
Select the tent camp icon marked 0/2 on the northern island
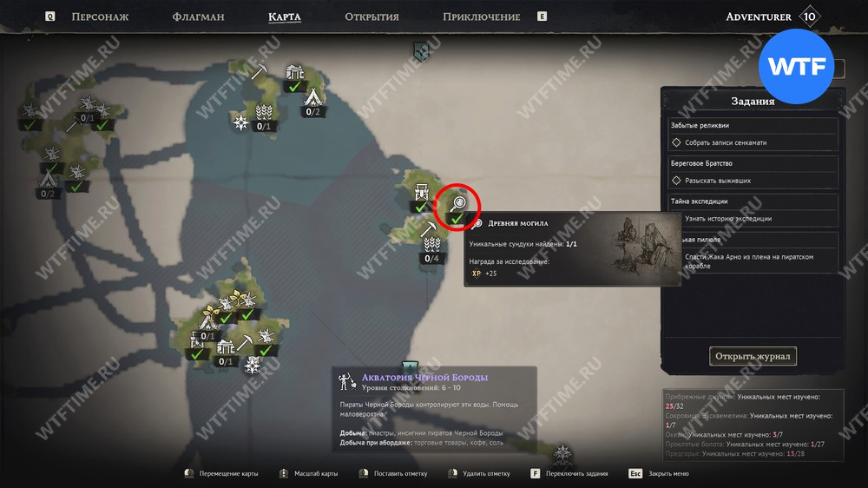coord(313,97)
